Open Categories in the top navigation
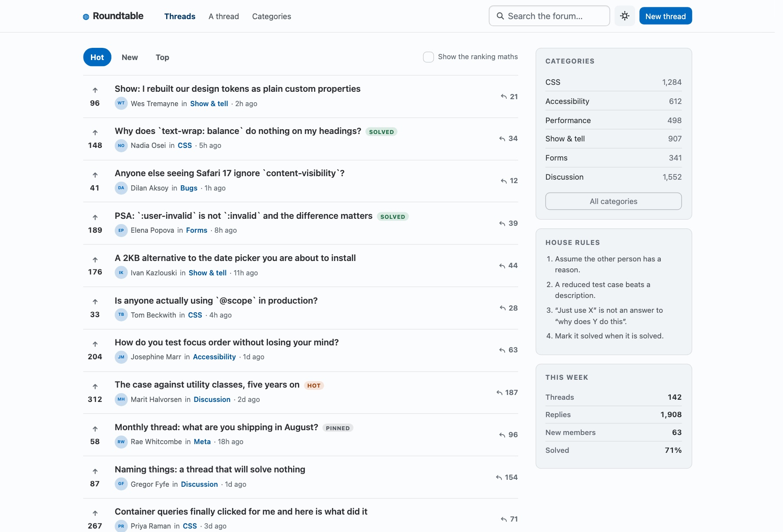 pyautogui.click(x=271, y=16)
